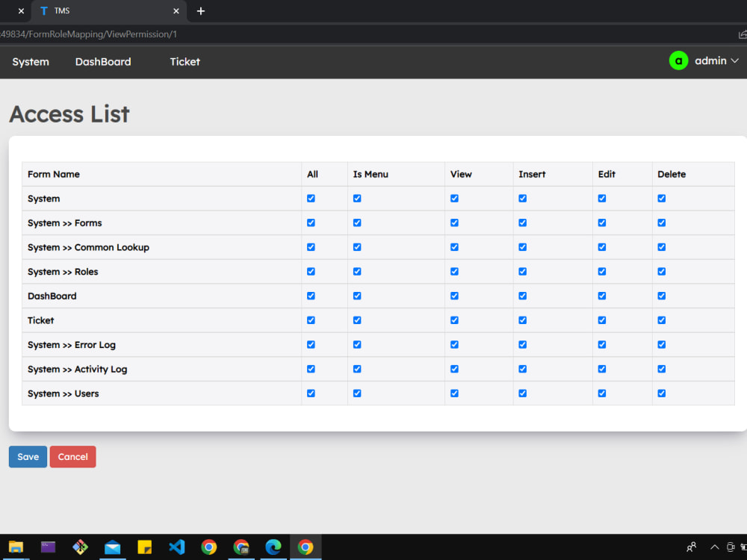Screen dimensions: 747x560
Task: Toggle View checkbox for DashBoard row
Action: 454,296
